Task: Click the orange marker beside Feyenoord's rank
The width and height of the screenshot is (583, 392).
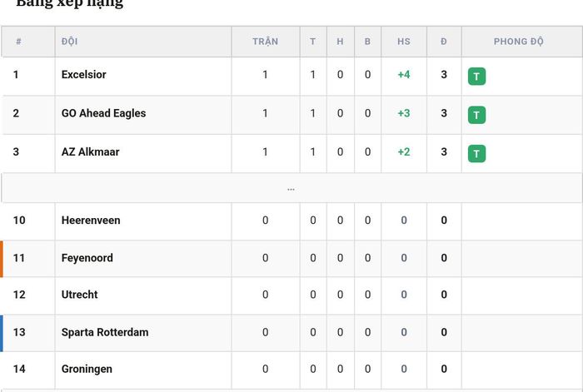Action: click(x=2, y=259)
